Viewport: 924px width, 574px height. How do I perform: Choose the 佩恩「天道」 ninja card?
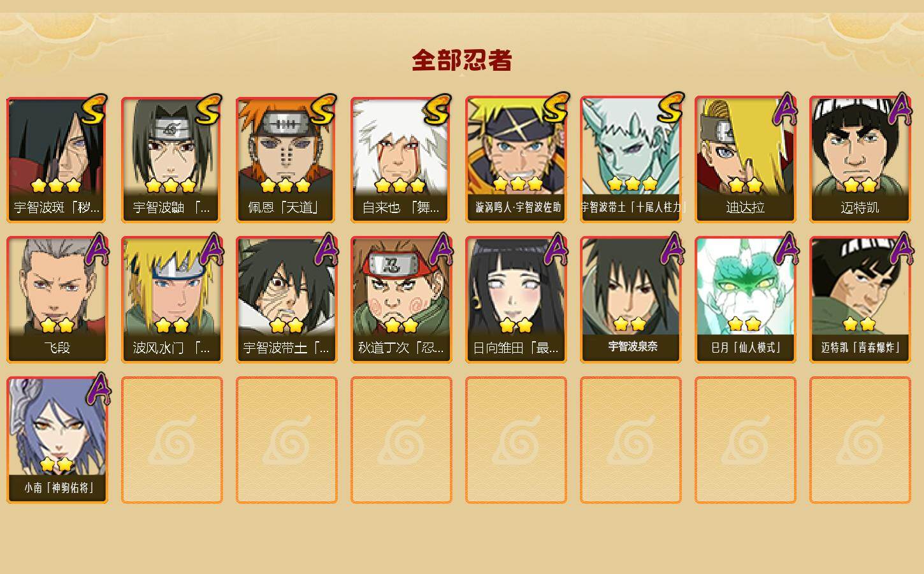coord(287,159)
